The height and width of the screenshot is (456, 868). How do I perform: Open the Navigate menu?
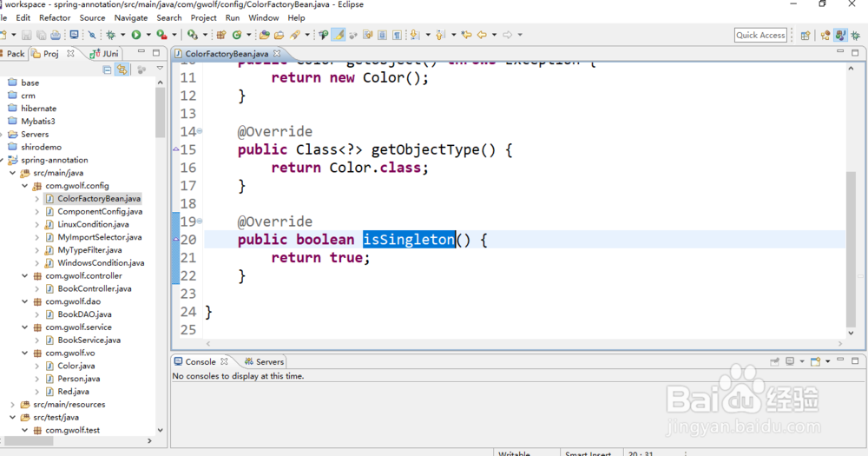131,17
